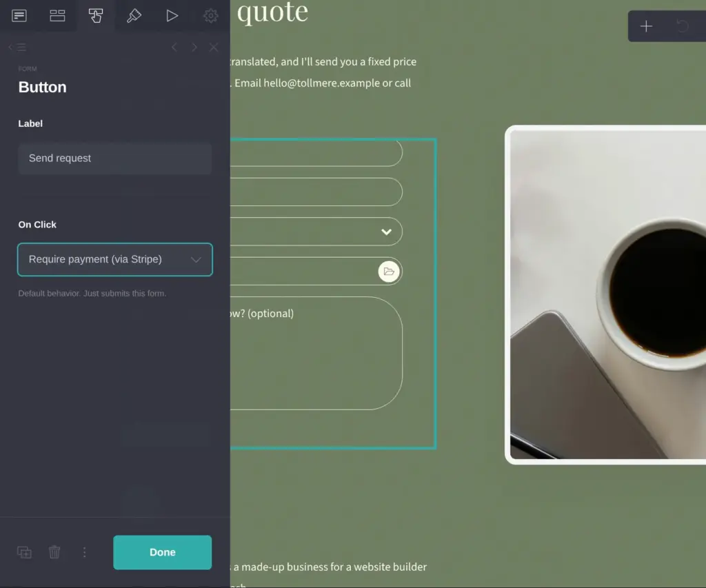706x588 pixels.
Task: Switch to the stacked-rows layout tab
Action: pyautogui.click(x=57, y=16)
